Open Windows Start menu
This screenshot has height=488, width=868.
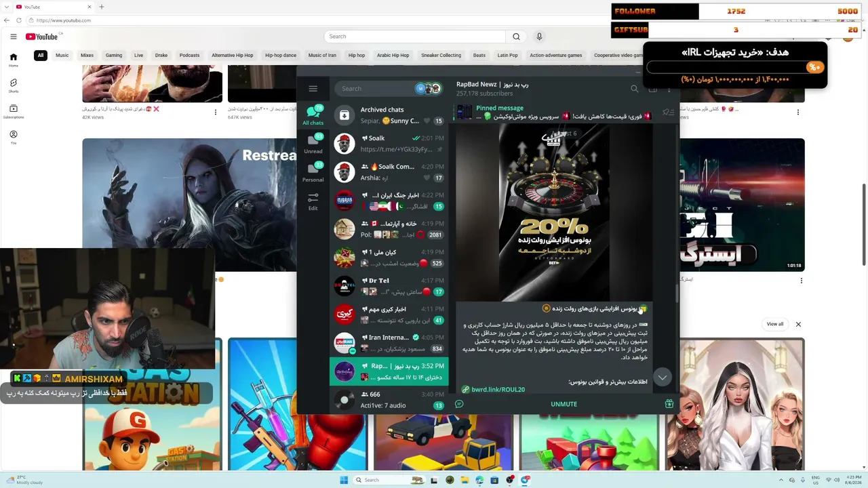344,480
